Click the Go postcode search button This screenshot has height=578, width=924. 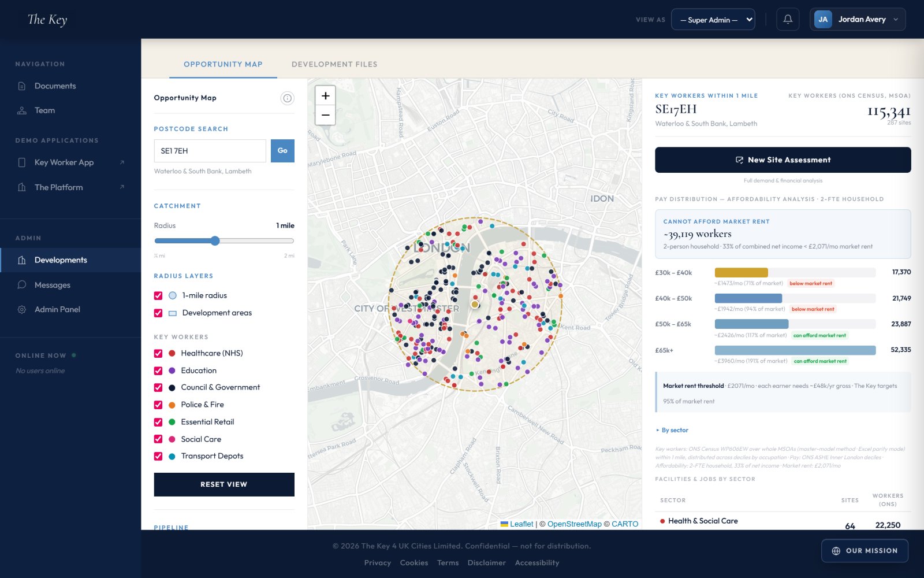tap(282, 151)
